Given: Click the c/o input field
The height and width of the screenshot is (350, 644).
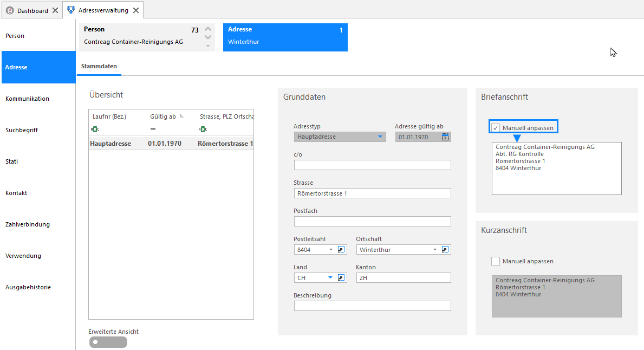Looking at the screenshot, I should point(372,165).
